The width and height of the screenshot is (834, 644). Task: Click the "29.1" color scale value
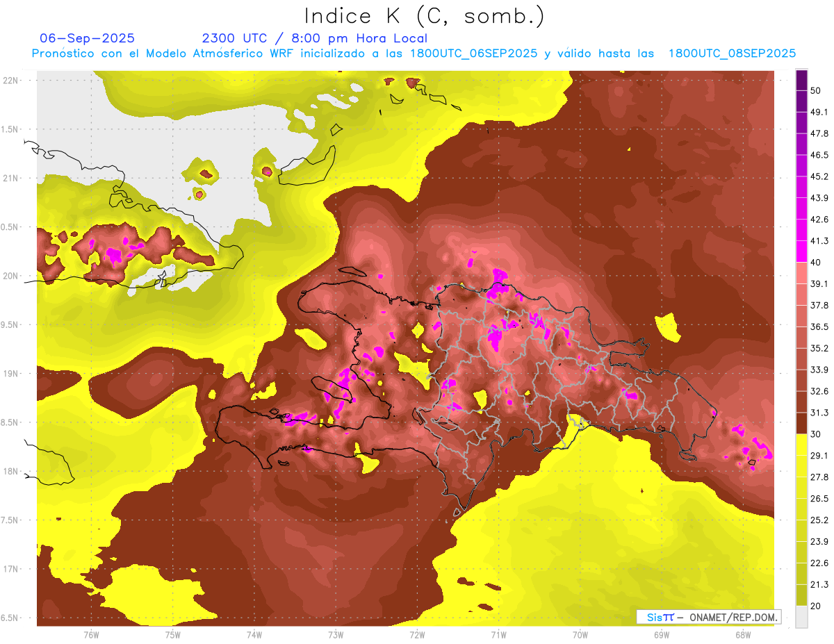point(819,456)
